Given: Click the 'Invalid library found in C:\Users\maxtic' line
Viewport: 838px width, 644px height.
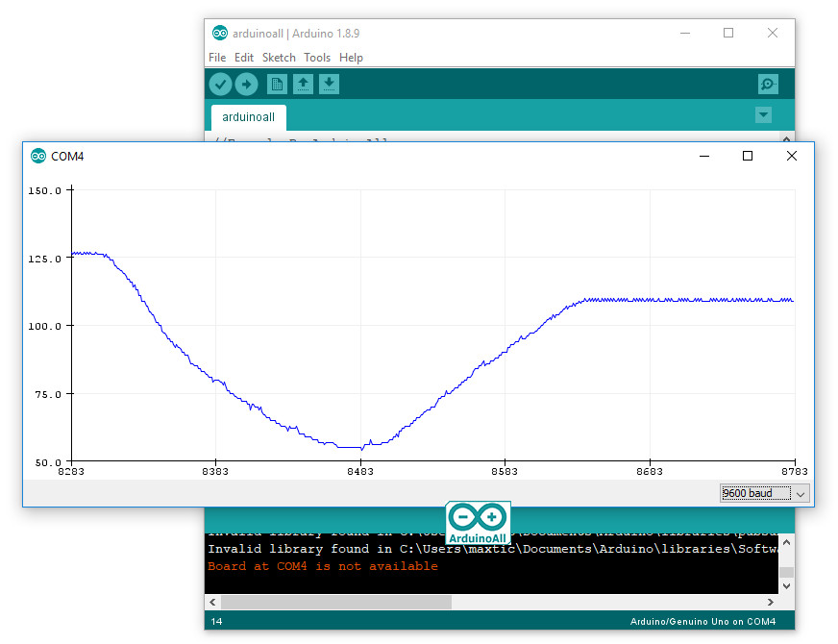Looking at the screenshot, I should 492,549.
